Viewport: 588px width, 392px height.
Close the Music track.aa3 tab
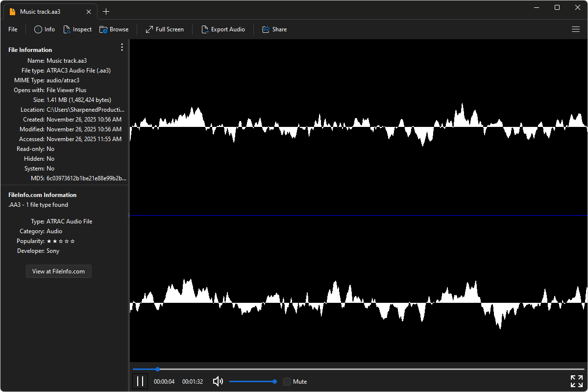[x=88, y=11]
